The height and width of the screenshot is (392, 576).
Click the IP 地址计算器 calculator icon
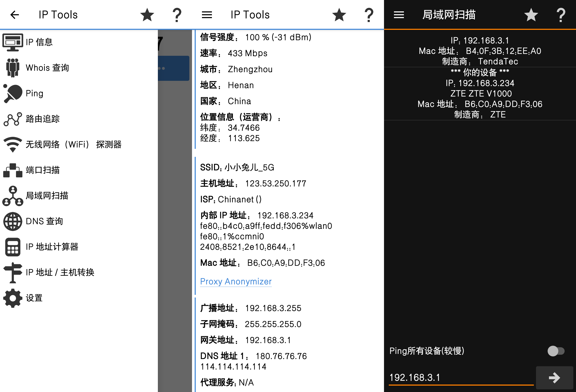[x=13, y=247]
